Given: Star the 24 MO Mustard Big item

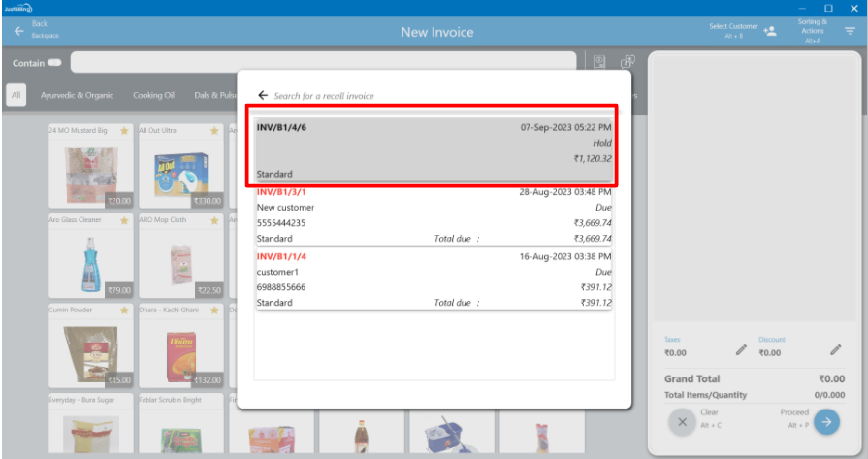Looking at the screenshot, I should click(123, 130).
